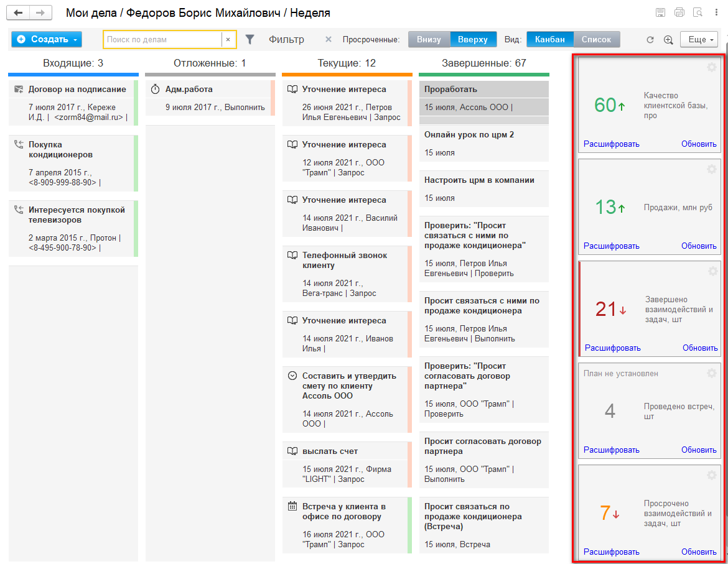728x564 pixels.
Task: Open the print preview icon
Action: pos(698,12)
